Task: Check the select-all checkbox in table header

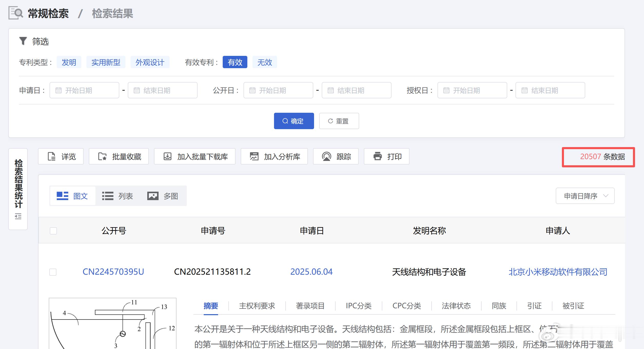Action: [x=53, y=231]
